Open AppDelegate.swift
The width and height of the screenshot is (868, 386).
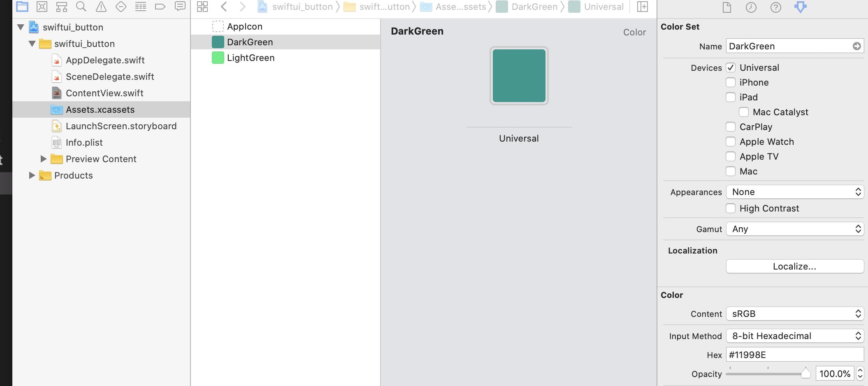105,60
